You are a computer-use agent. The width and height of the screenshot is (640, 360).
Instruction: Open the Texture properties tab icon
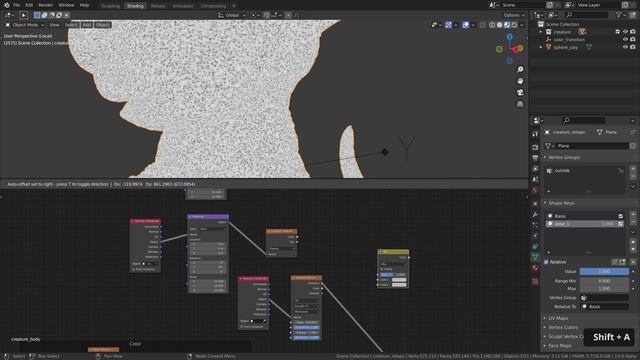(535, 281)
